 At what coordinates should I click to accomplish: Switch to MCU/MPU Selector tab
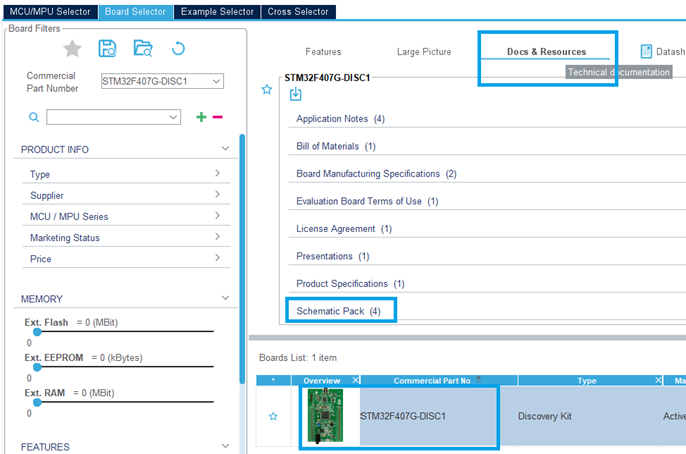tap(50, 12)
